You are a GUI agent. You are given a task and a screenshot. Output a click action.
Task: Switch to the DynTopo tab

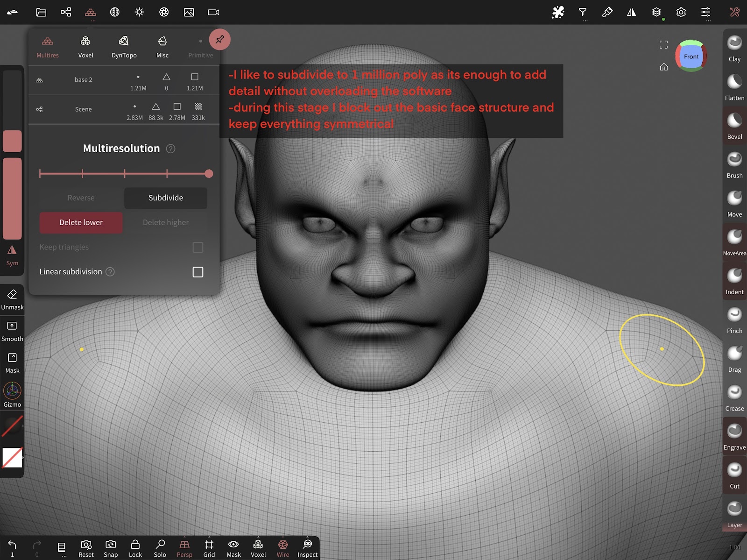(124, 47)
